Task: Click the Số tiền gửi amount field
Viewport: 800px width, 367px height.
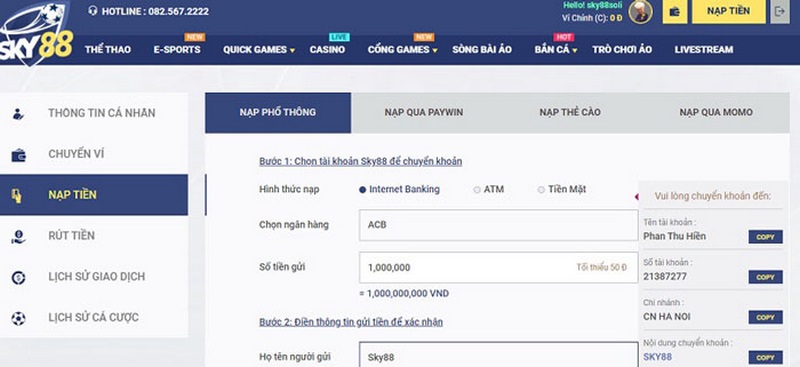Action: coord(498,267)
